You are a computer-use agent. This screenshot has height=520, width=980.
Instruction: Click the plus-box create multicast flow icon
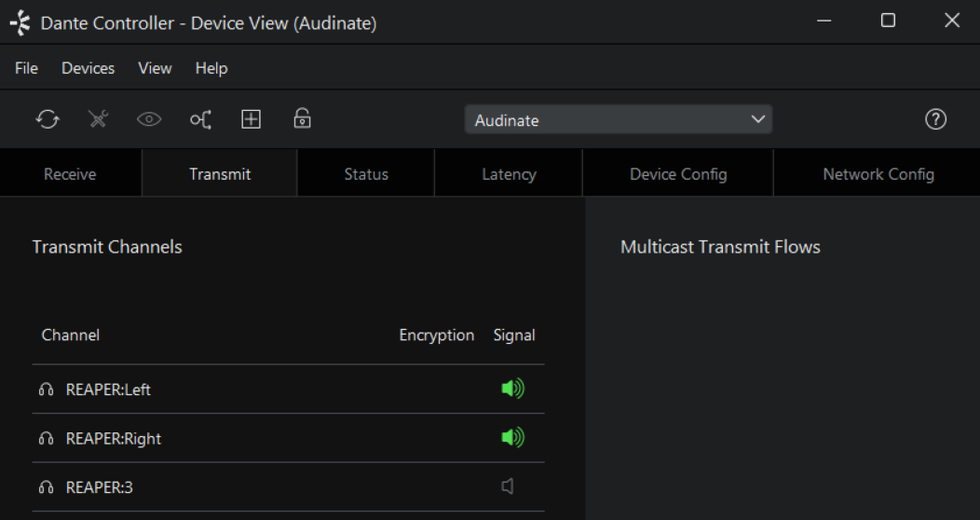tap(252, 118)
